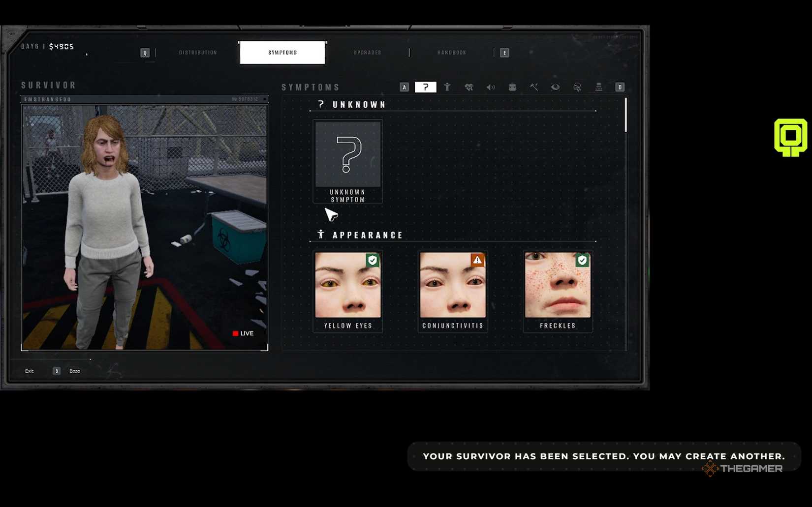
Task: Click the leftmost 'A' filter icon
Action: click(x=404, y=87)
